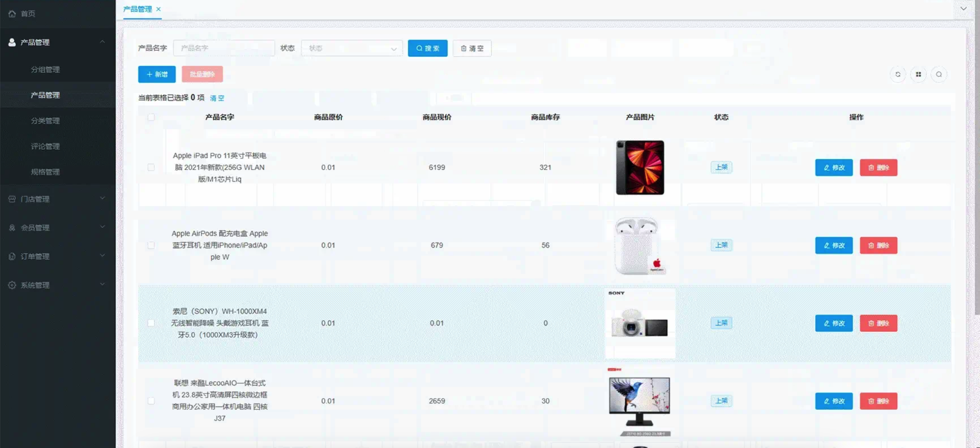This screenshot has width=980, height=448.
Task: Click the refresh table icon
Action: point(898,74)
